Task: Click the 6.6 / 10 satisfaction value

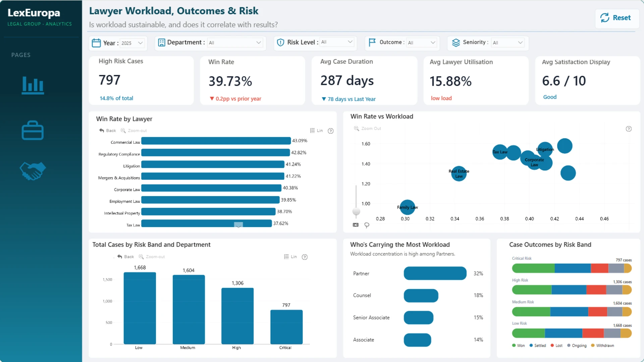Action: (x=564, y=81)
